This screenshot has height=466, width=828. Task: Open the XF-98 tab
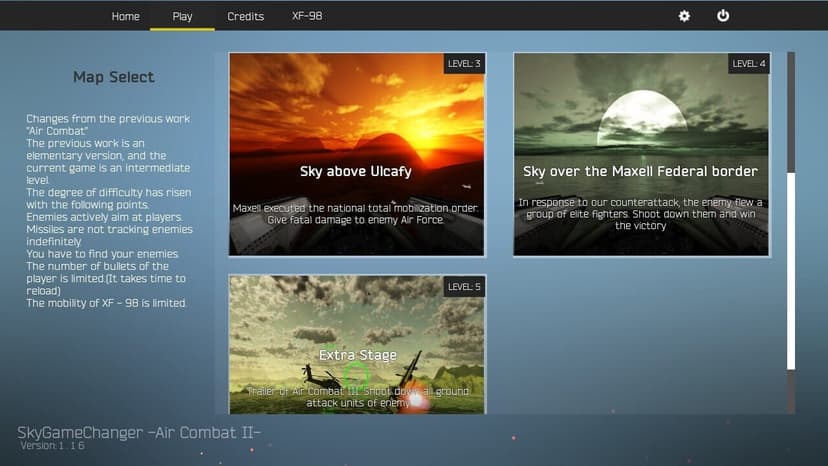(307, 16)
